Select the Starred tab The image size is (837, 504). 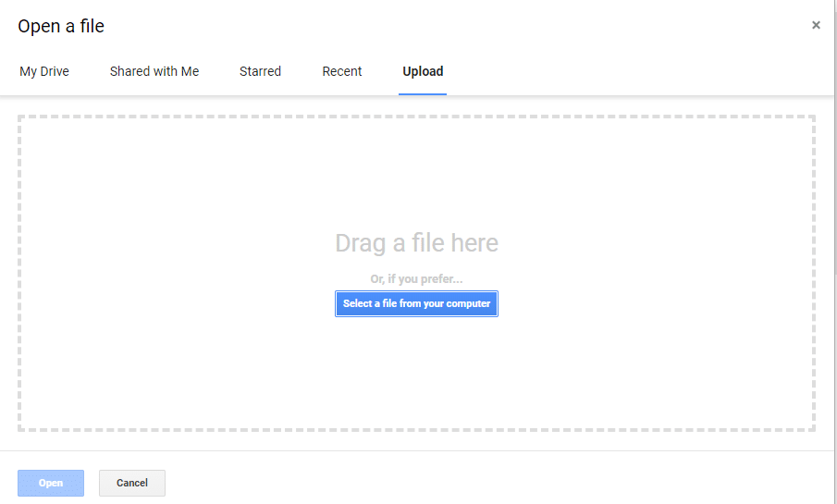coord(260,71)
